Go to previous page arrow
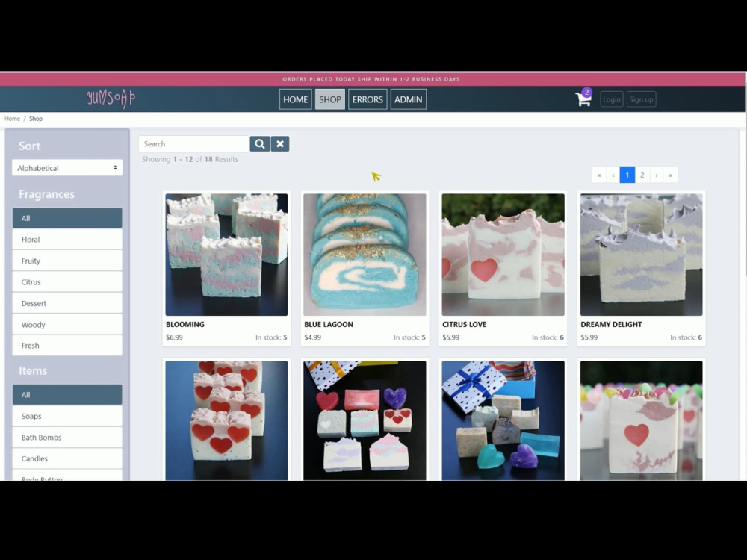This screenshot has height=560, width=747. [x=613, y=175]
